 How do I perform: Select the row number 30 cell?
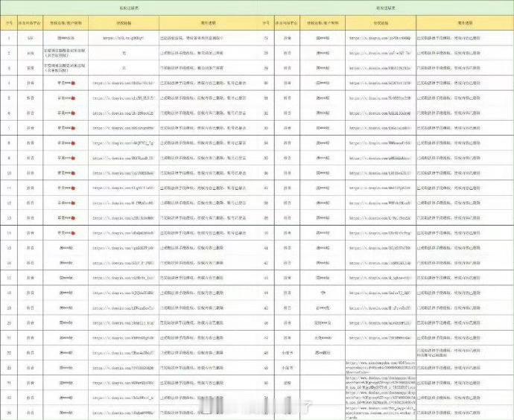(266, 83)
